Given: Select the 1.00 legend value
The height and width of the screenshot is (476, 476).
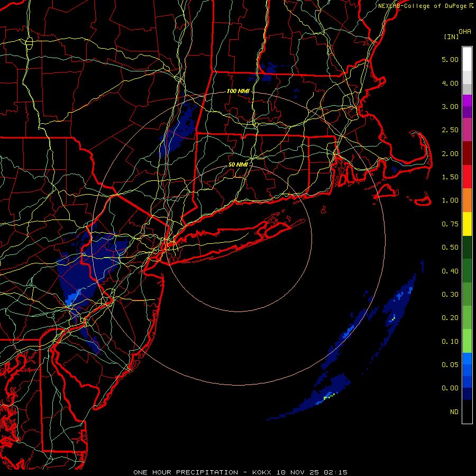Looking at the screenshot, I should tap(450, 200).
